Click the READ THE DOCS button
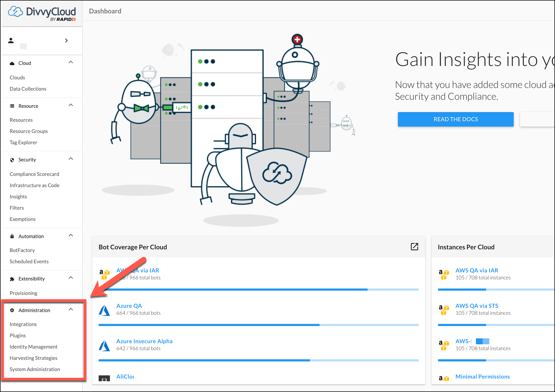This screenshot has width=555, height=392. 456,119
